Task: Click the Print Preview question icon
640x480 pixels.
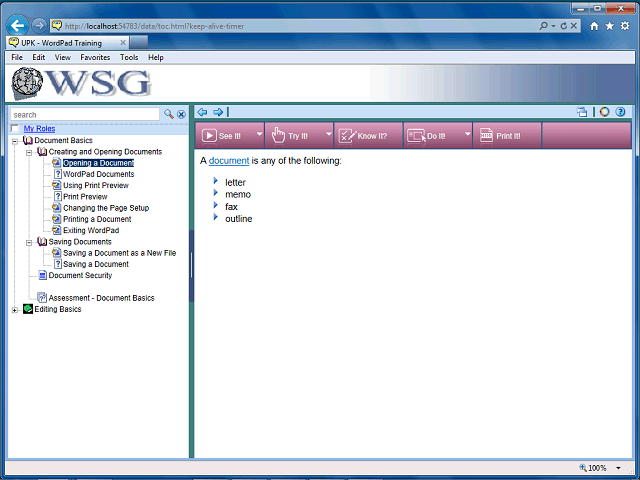Action: pyautogui.click(x=58, y=196)
